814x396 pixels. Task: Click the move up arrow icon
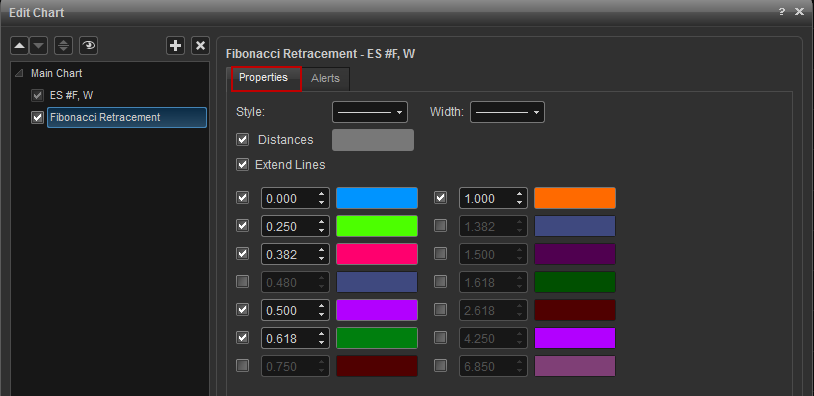[20, 46]
